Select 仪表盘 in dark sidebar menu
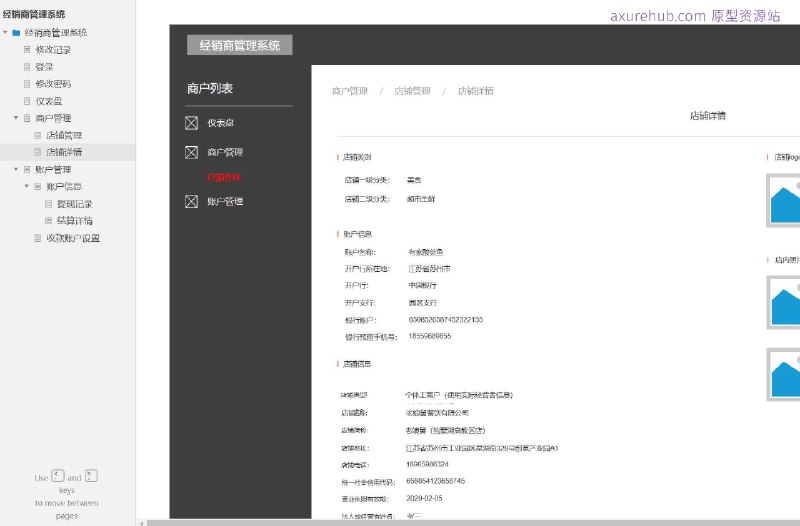Viewport: 800px width, 526px height. point(220,123)
